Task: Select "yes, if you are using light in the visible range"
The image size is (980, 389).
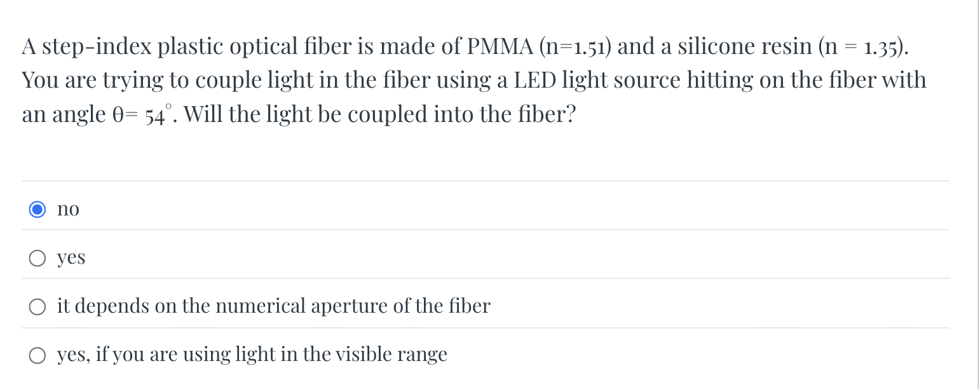Action: [x=37, y=354]
